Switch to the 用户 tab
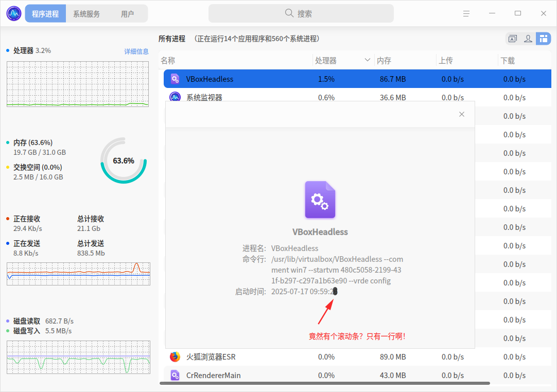The height and width of the screenshot is (392, 557). [x=127, y=13]
